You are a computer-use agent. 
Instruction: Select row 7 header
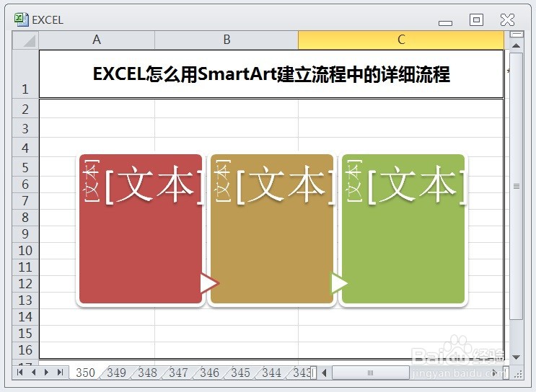pyautogui.click(x=26, y=201)
